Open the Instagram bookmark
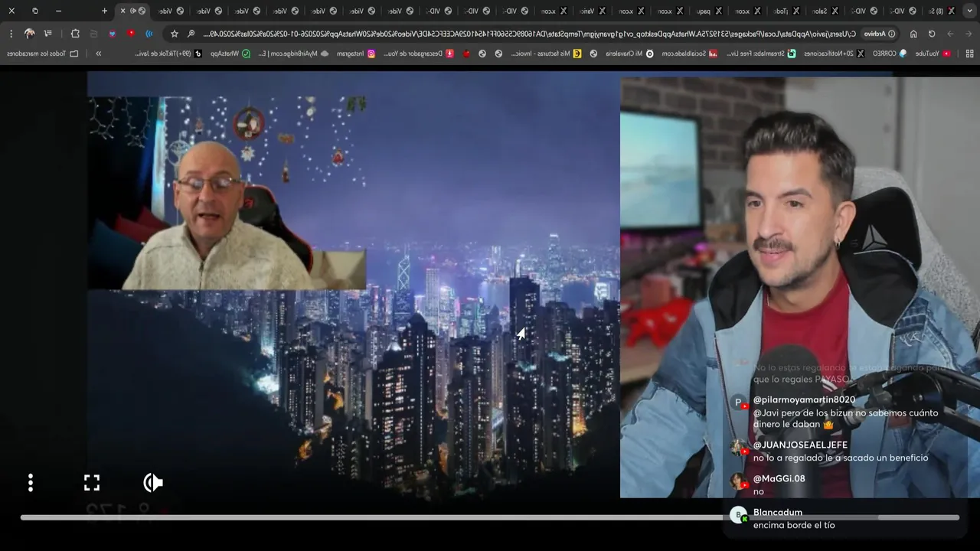 point(356,54)
